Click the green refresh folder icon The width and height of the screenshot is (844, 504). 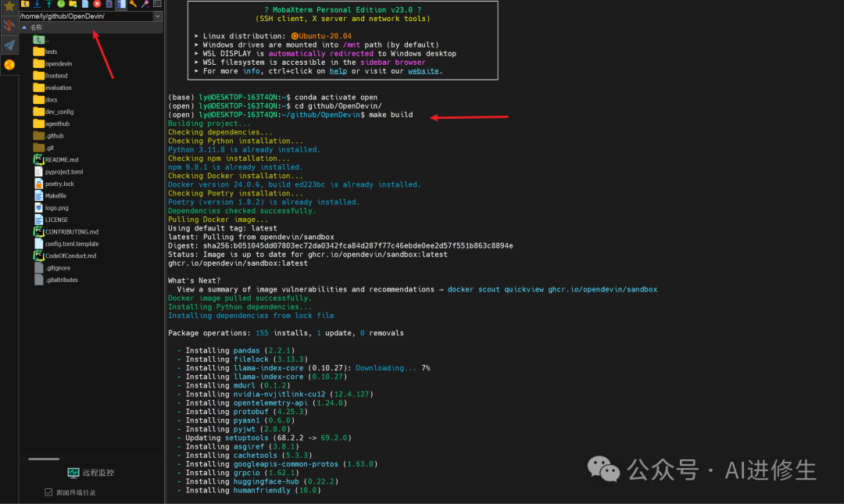point(61,4)
